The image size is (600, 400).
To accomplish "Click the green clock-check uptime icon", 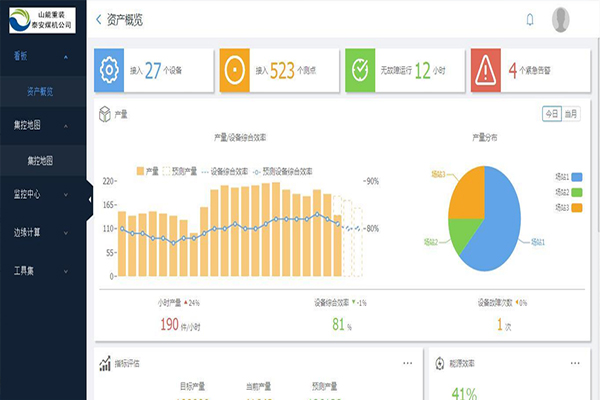I will 359,70.
